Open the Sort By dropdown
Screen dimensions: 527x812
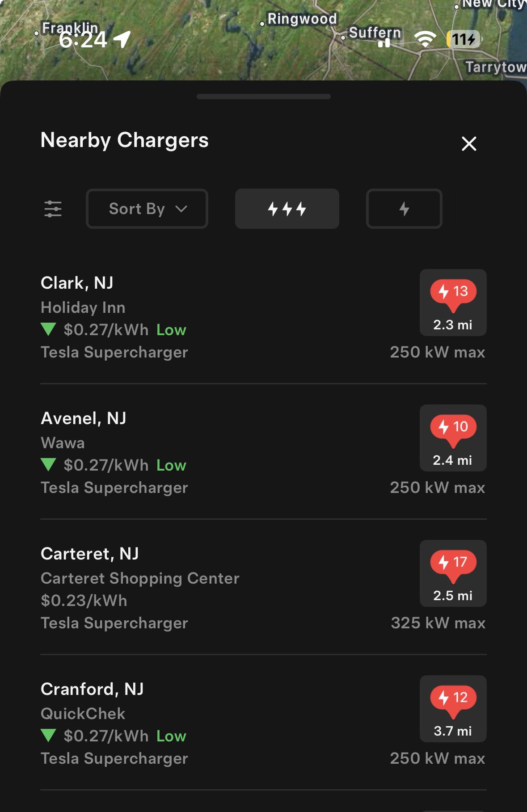pyautogui.click(x=147, y=209)
